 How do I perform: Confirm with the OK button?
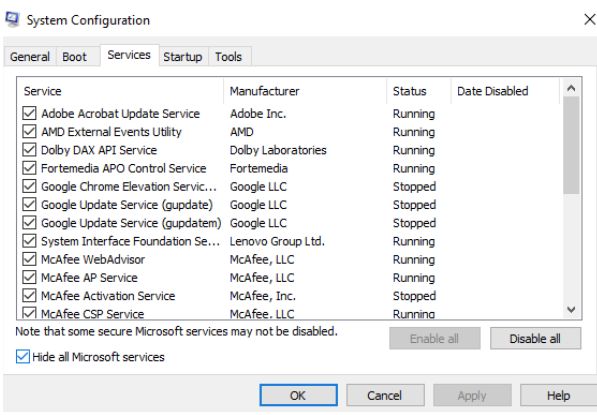[x=298, y=396]
